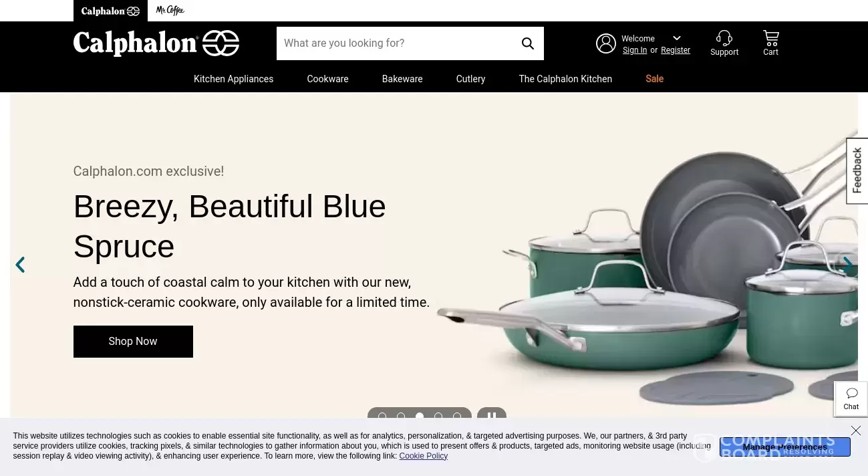Switch to Mr. Coffee brand logo

click(170, 11)
